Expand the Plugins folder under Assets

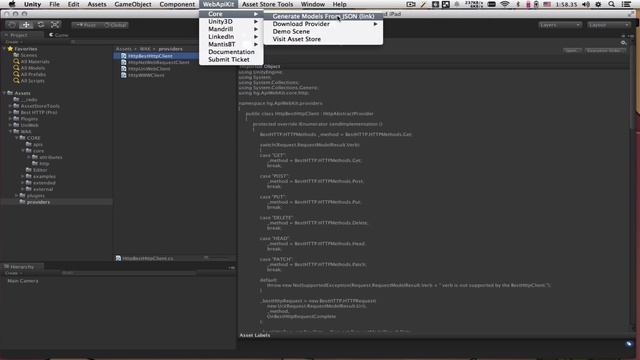10,119
